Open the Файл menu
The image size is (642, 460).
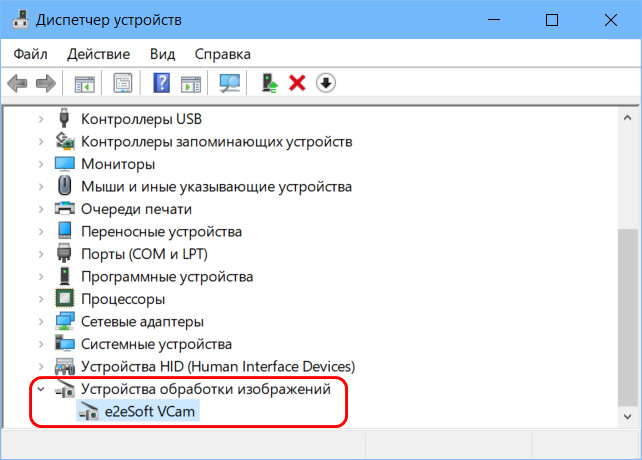[x=30, y=54]
